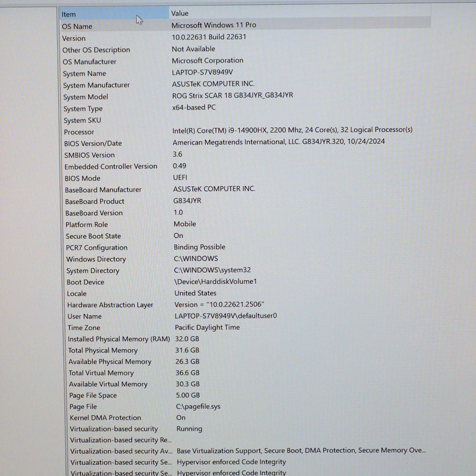Click the System Name value LAPTOP-S7V8949V
This screenshot has width=476, height=476.
(x=202, y=72)
